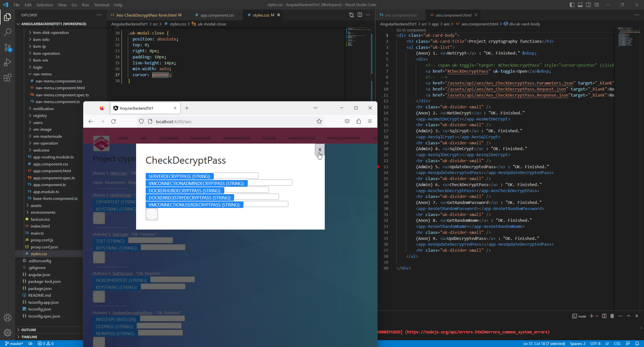This screenshot has height=347, width=644.
Task: Click the SERVERDECRYPTPASS input field
Action: coord(236,176)
